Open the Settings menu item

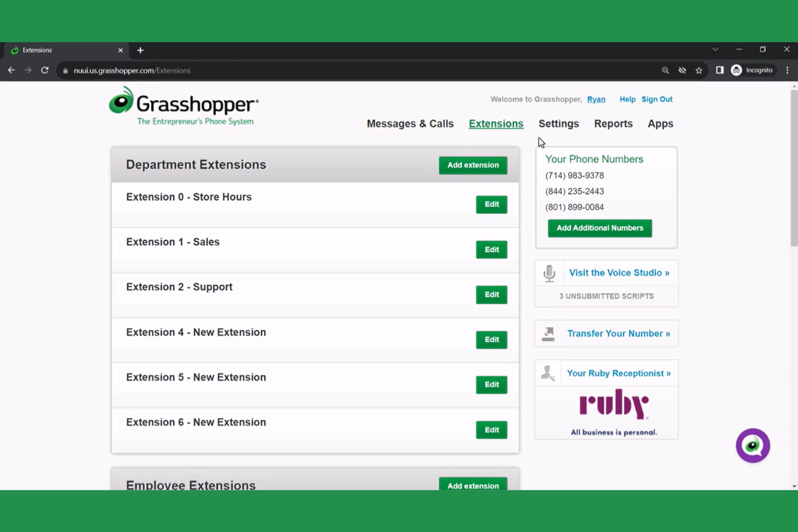click(x=559, y=123)
